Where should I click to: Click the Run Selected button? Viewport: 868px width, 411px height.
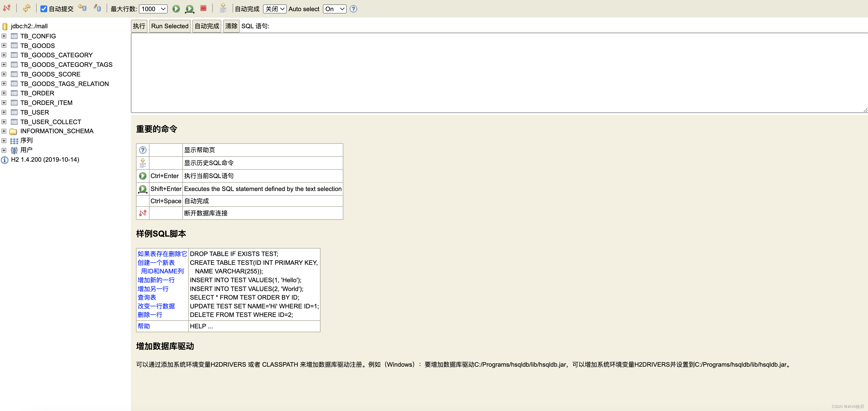pos(169,26)
